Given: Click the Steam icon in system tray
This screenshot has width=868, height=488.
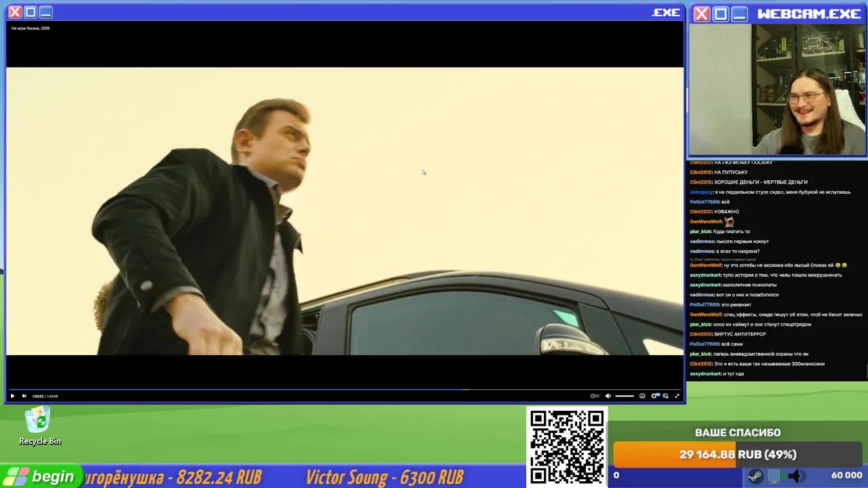Looking at the screenshot, I should point(755,476).
